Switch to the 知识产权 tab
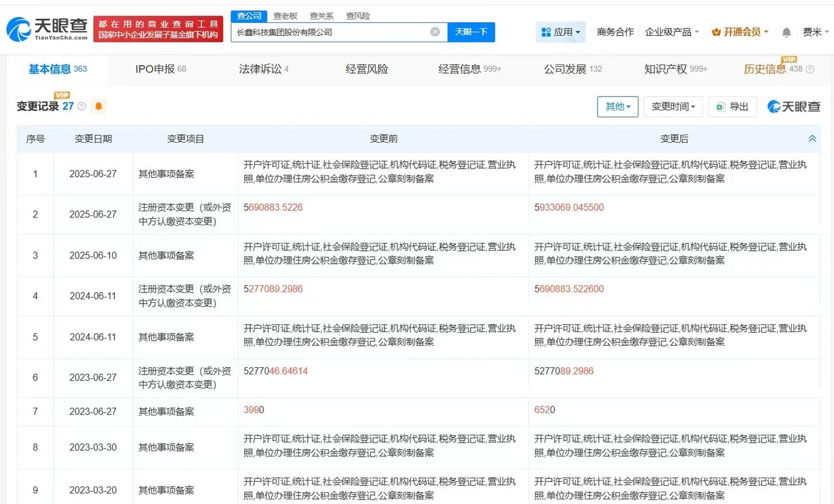 [676, 69]
